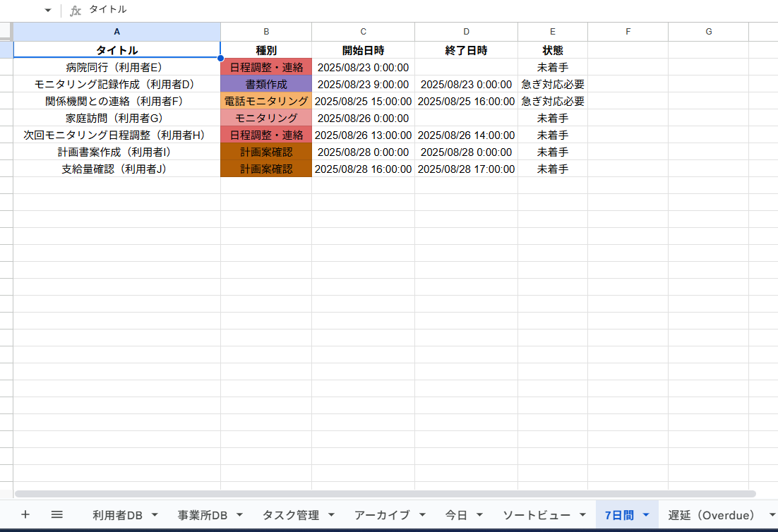This screenshot has width=778, height=532.
Task: Select the active 7日間 sheet tab
Action: click(619, 515)
